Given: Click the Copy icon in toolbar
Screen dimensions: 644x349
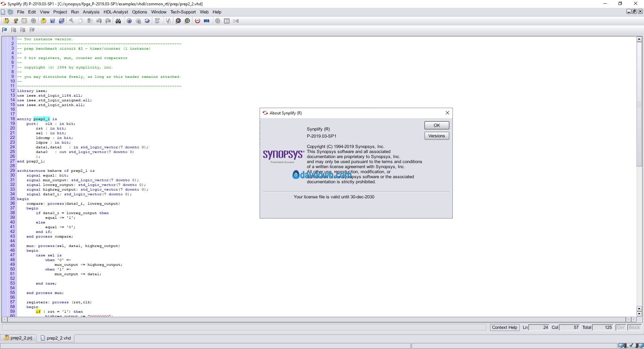Looking at the screenshot, I should tap(80, 21).
